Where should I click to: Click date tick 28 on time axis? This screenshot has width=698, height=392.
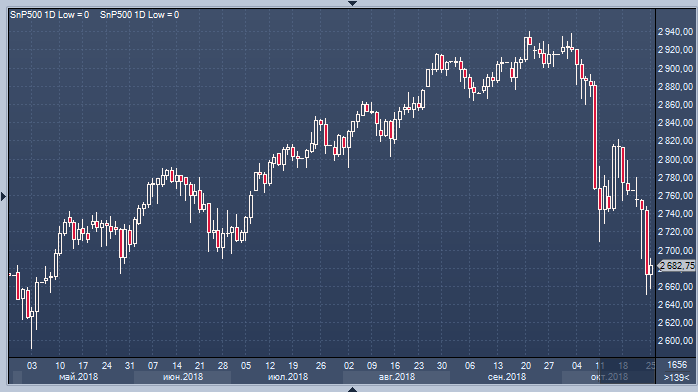[223, 366]
